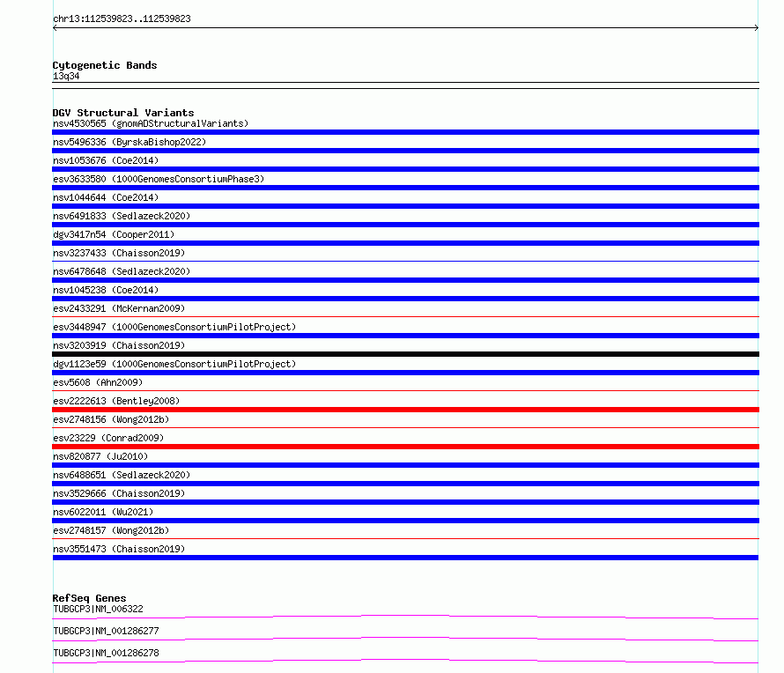Open variant nsv5496336 (ByrskaBishop2022)

pyautogui.click(x=129, y=142)
